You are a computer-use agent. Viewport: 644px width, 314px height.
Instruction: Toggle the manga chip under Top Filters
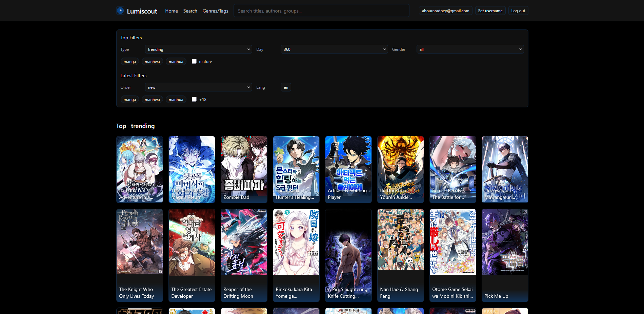coord(129,62)
